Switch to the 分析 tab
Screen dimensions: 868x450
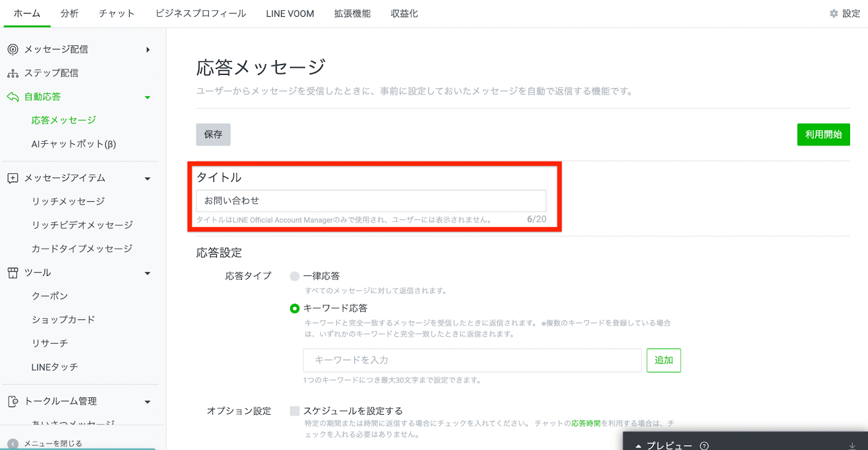(x=69, y=14)
